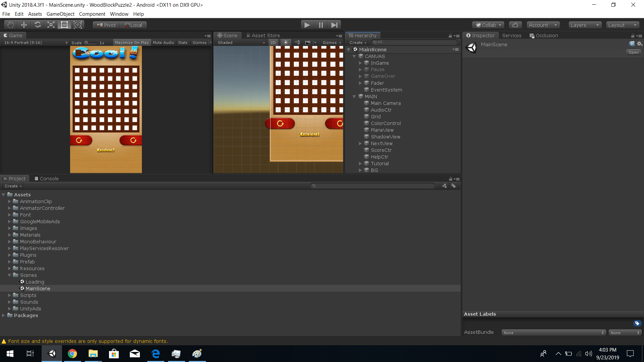Click search by label icon in Project
Screen dimensions: 644x362
(453, 186)
